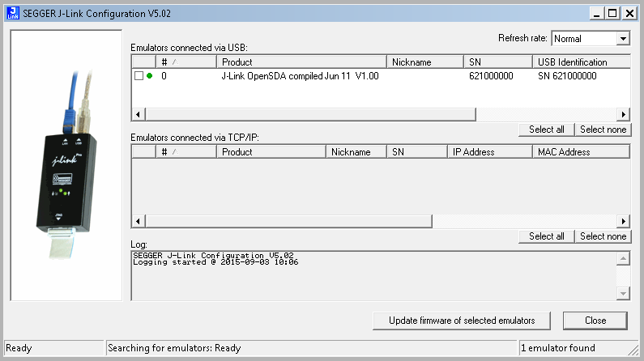Sort TCP/IP list by IP Address column

tap(489, 152)
